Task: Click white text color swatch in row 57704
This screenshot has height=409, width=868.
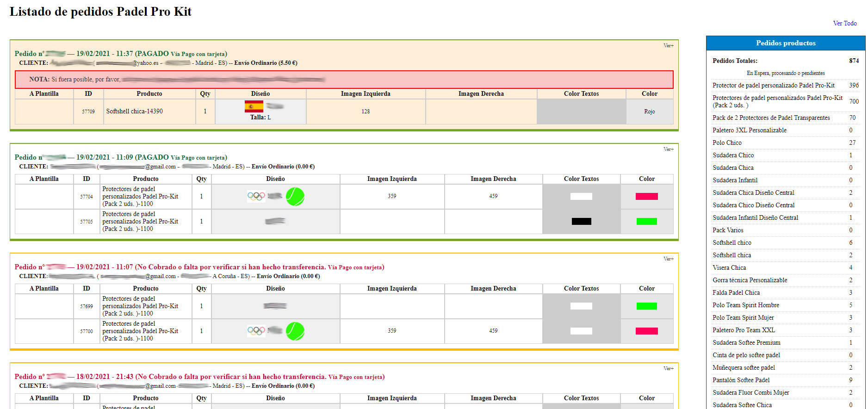Action: [581, 196]
